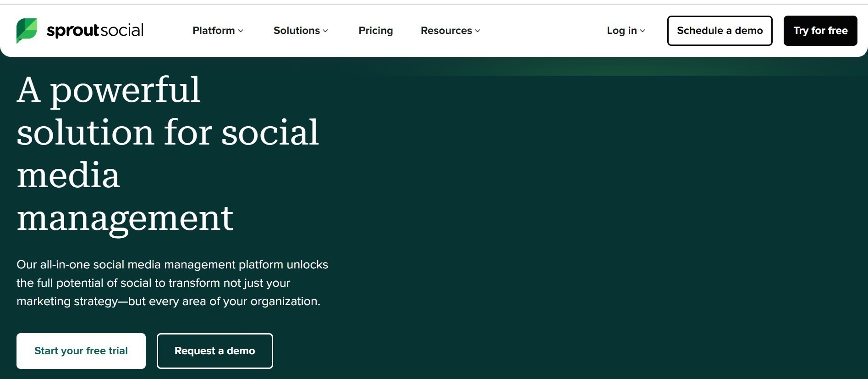Click the 'A powerful' headline line

tap(109, 89)
